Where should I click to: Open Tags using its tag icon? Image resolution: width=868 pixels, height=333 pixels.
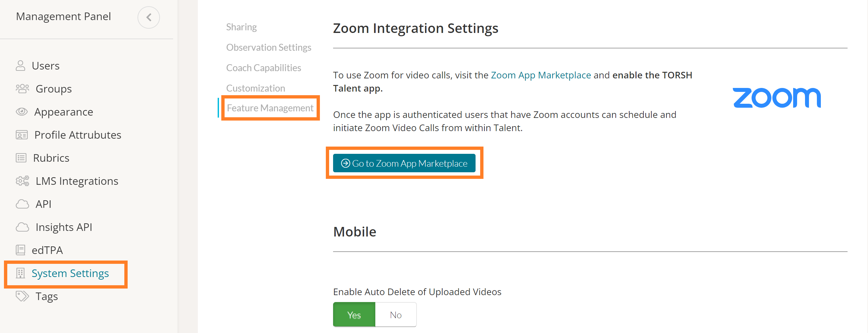pos(22,296)
